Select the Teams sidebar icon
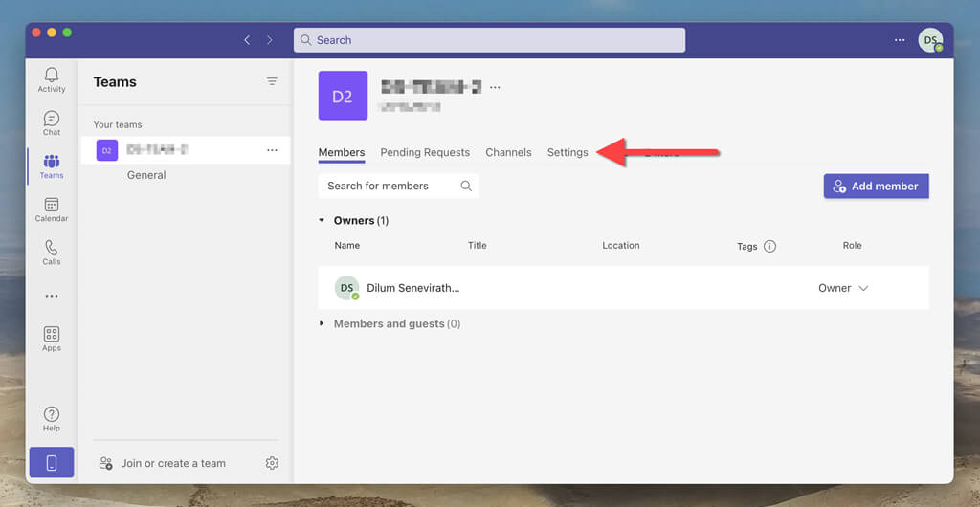Screen dimensions: 980x507 click(x=52, y=166)
